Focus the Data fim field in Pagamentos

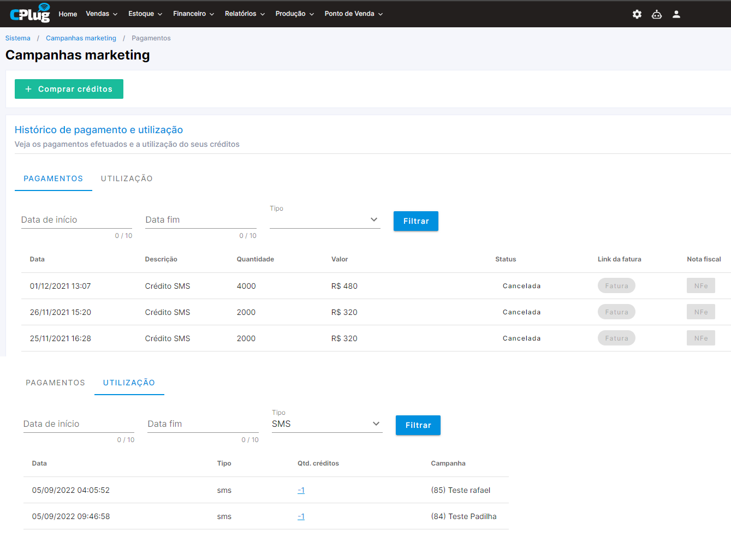201,220
